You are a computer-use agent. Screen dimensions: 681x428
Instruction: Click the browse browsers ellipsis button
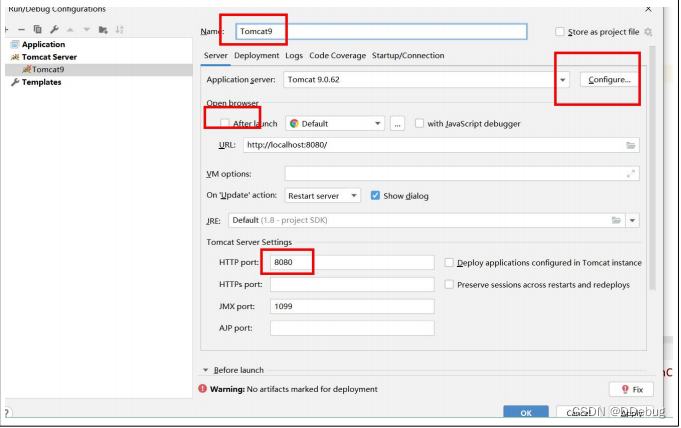pos(397,123)
